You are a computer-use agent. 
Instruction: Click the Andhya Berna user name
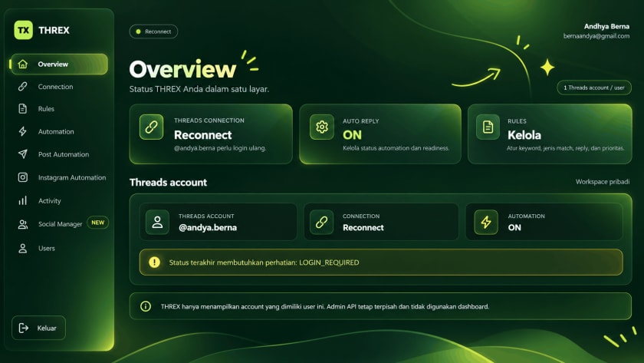606,26
